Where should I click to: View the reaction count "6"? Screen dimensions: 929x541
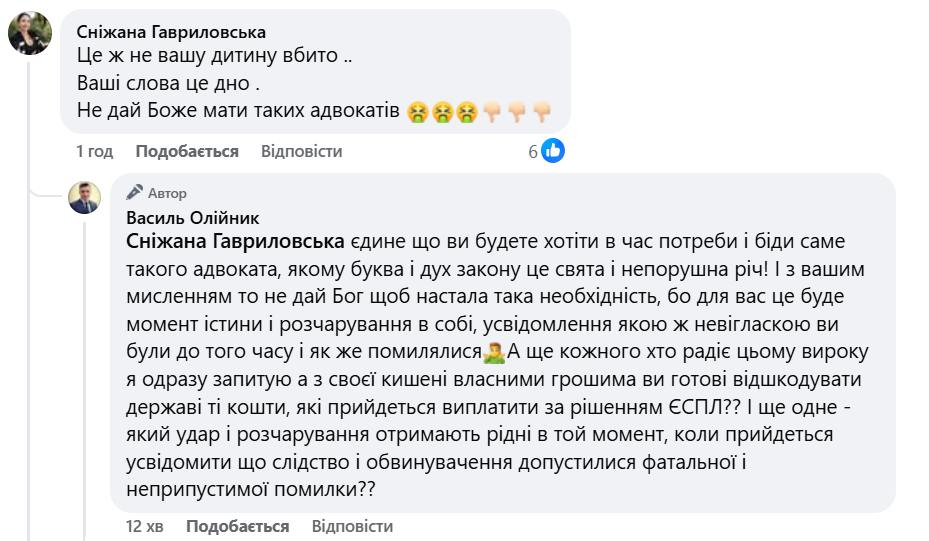[534, 152]
